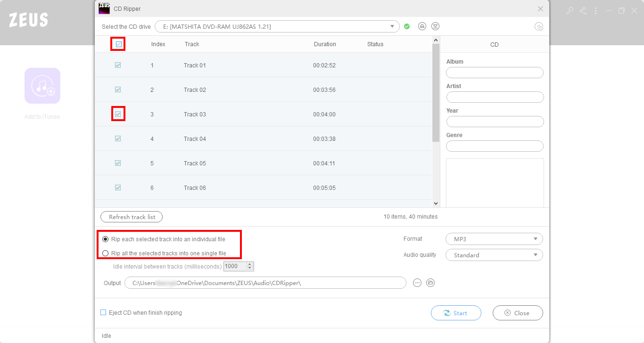This screenshot has width=644, height=343.
Task: Select the Track 03 name
Action: (195, 114)
